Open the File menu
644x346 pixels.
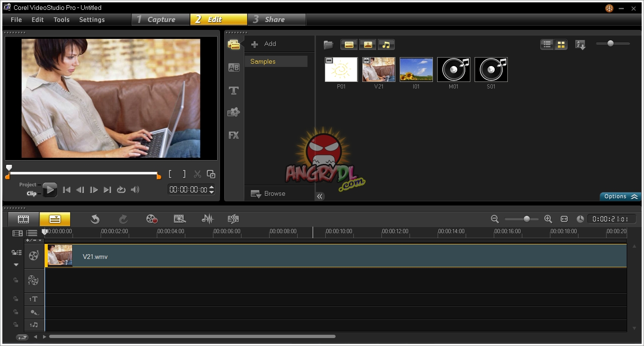16,20
